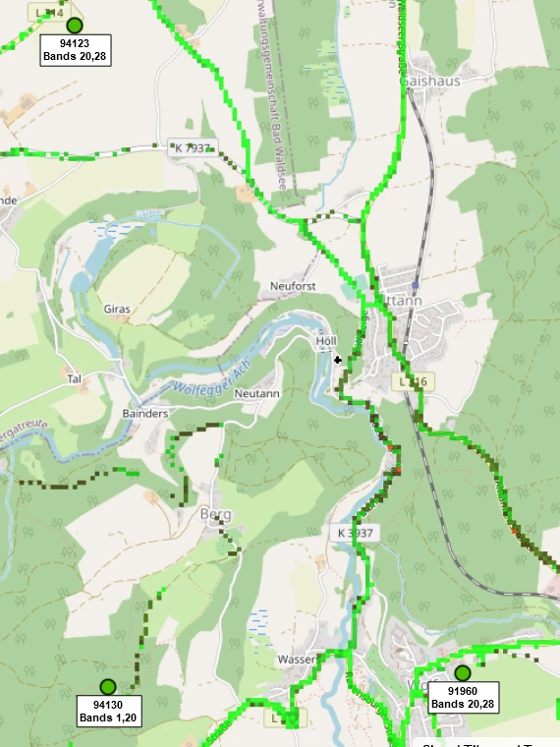Click the K 7937 road shield

pyautogui.click(x=193, y=148)
